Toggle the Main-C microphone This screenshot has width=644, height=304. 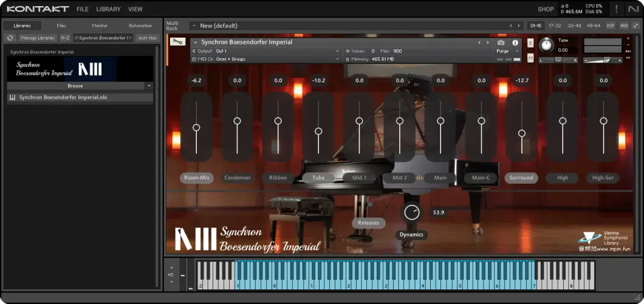(481, 178)
